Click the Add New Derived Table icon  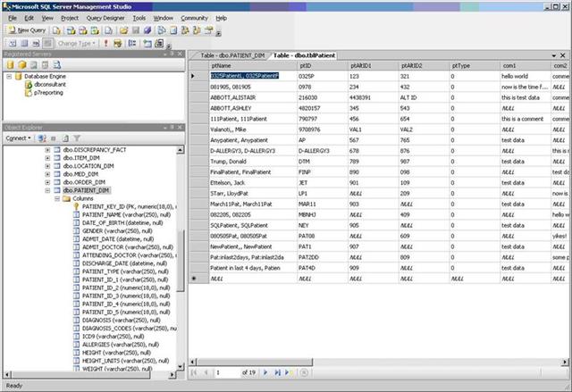pos(159,44)
